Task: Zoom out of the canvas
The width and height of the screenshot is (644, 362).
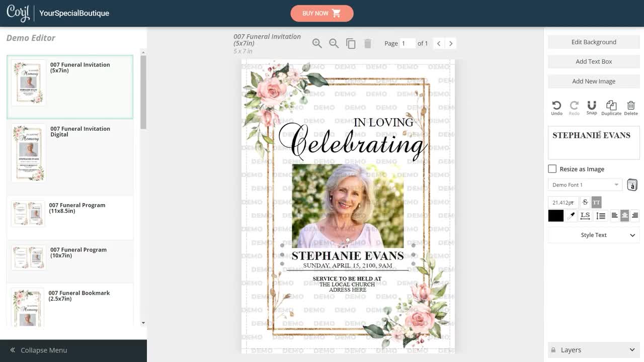Action: [x=334, y=43]
